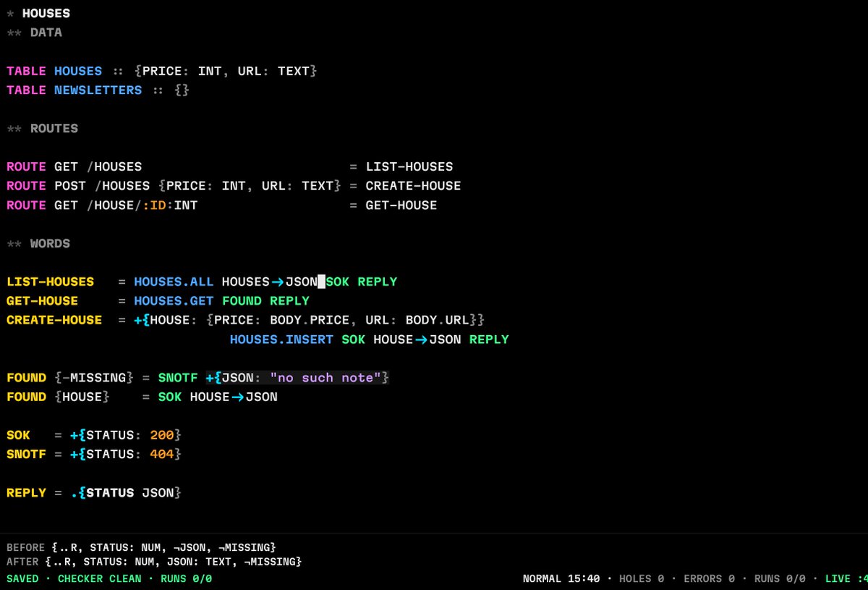Click POST in the POST /HOUSES route
The width and height of the screenshot is (868, 590).
(70, 185)
